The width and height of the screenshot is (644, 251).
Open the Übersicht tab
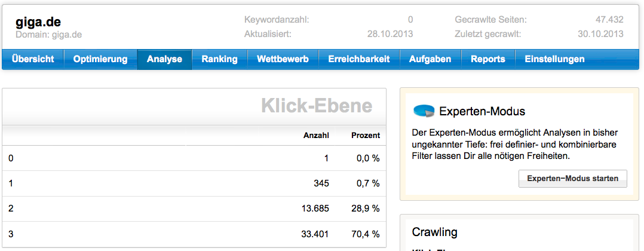tap(33, 59)
